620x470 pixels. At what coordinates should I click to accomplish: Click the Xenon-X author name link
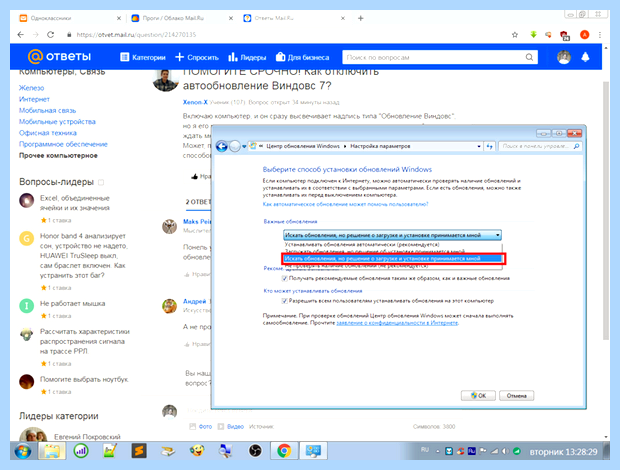[195, 102]
